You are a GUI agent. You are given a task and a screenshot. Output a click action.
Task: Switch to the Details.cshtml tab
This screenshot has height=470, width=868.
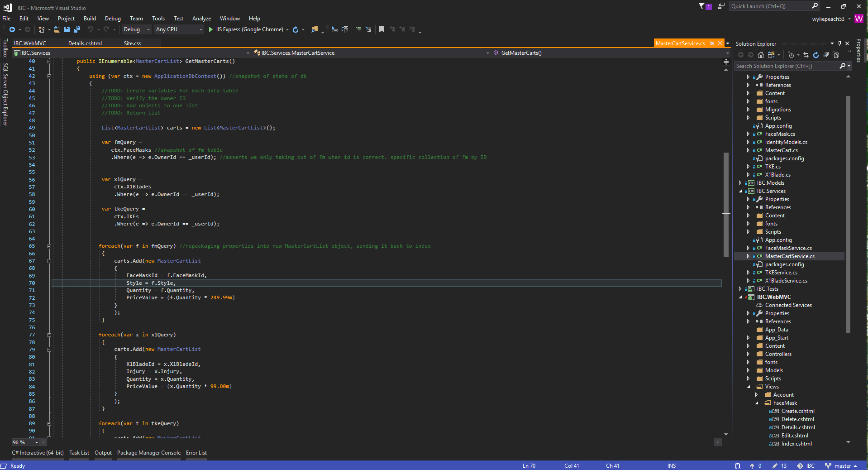[x=85, y=43]
